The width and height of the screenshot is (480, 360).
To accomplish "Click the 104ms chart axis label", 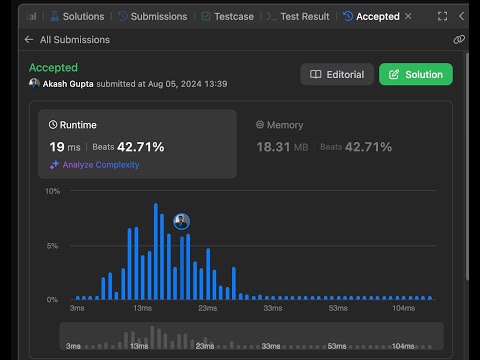I will (x=403, y=308).
